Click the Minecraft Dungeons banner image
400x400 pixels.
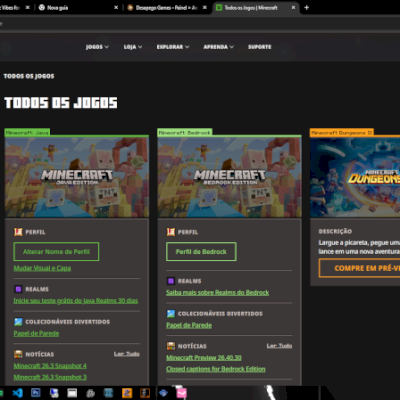pyautogui.click(x=355, y=177)
